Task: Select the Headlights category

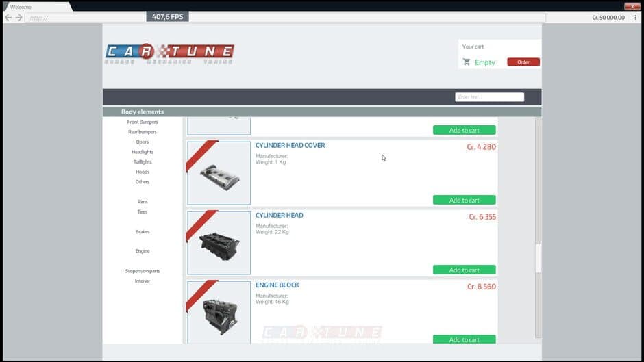Action: coord(143,152)
